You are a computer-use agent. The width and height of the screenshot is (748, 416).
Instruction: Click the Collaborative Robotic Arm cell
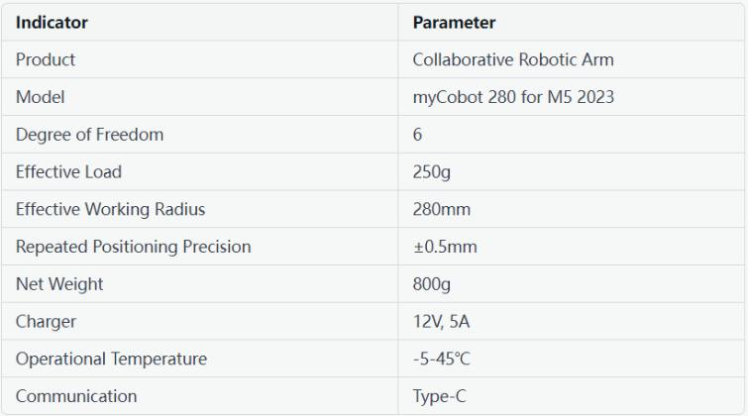[513, 60]
